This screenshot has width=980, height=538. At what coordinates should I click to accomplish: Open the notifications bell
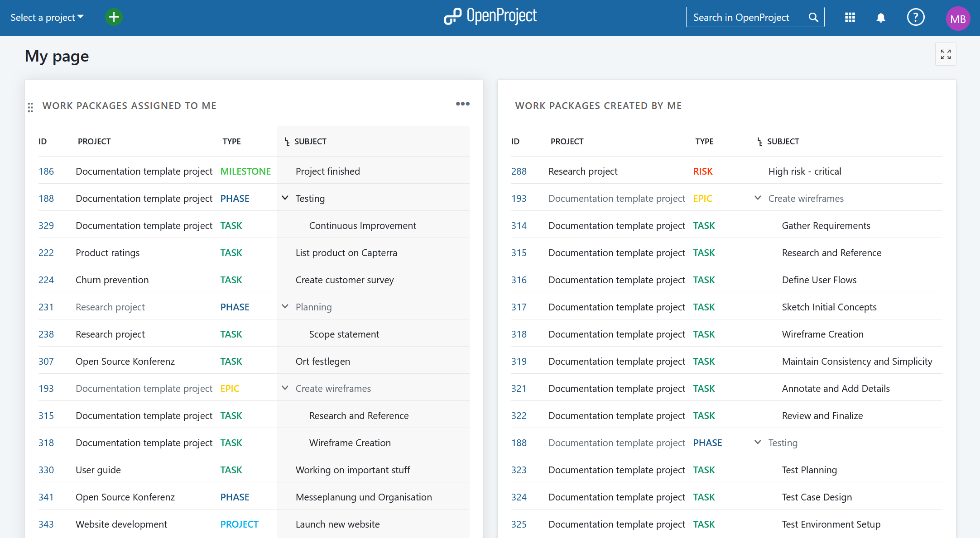coord(880,18)
